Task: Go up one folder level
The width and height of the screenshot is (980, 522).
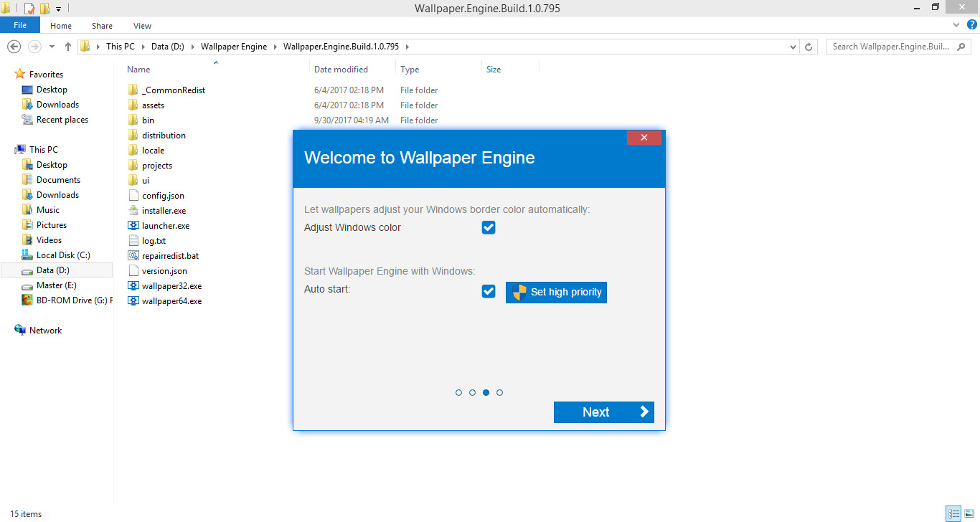Action: click(x=68, y=47)
